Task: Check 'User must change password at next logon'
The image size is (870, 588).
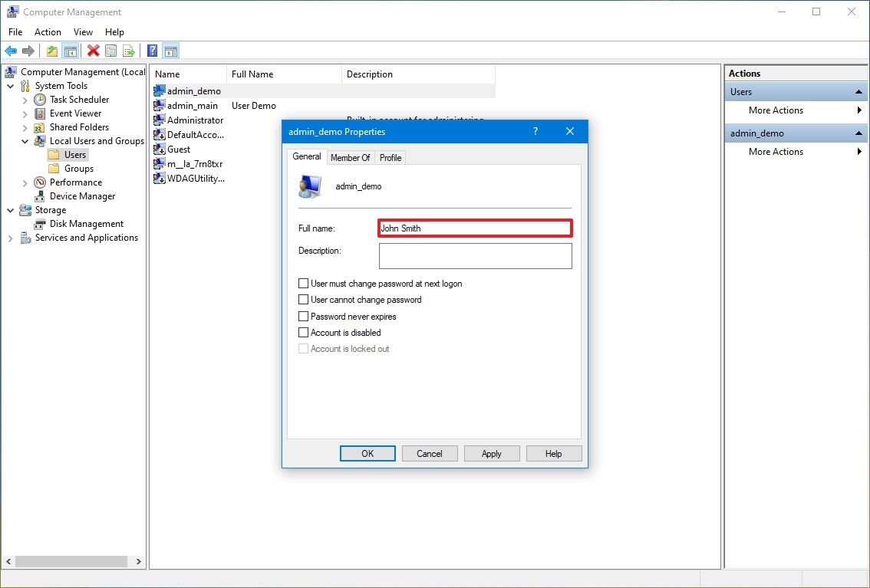Action: pyautogui.click(x=304, y=283)
